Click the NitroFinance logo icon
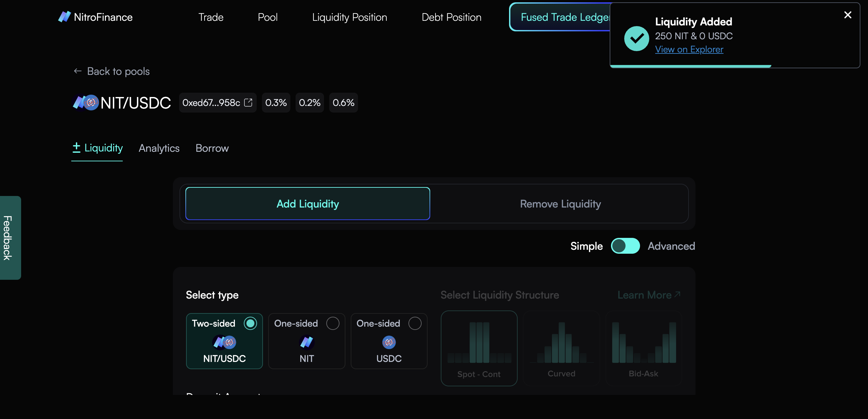Image resolution: width=868 pixels, height=419 pixels. (x=64, y=17)
